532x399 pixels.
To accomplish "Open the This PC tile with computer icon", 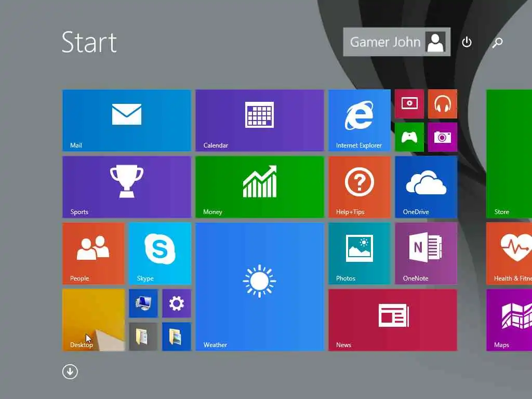I will [143, 303].
